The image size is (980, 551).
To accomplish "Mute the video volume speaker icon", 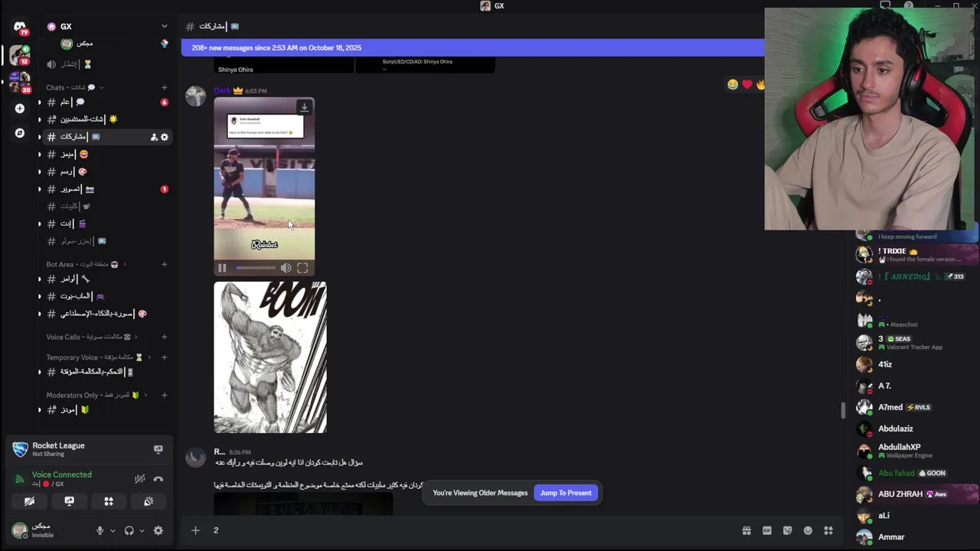I will tap(286, 268).
